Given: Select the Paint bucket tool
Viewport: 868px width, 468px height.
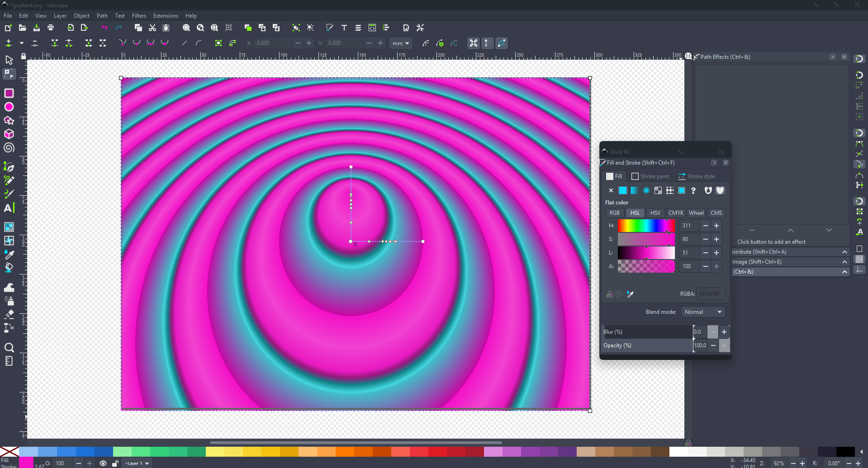Looking at the screenshot, I should tap(9, 268).
